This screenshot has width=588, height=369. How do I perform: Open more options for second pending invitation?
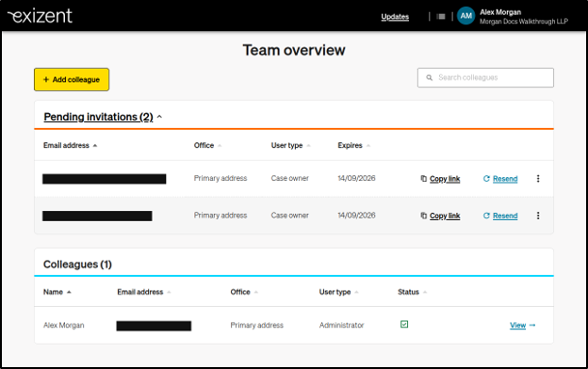click(538, 216)
